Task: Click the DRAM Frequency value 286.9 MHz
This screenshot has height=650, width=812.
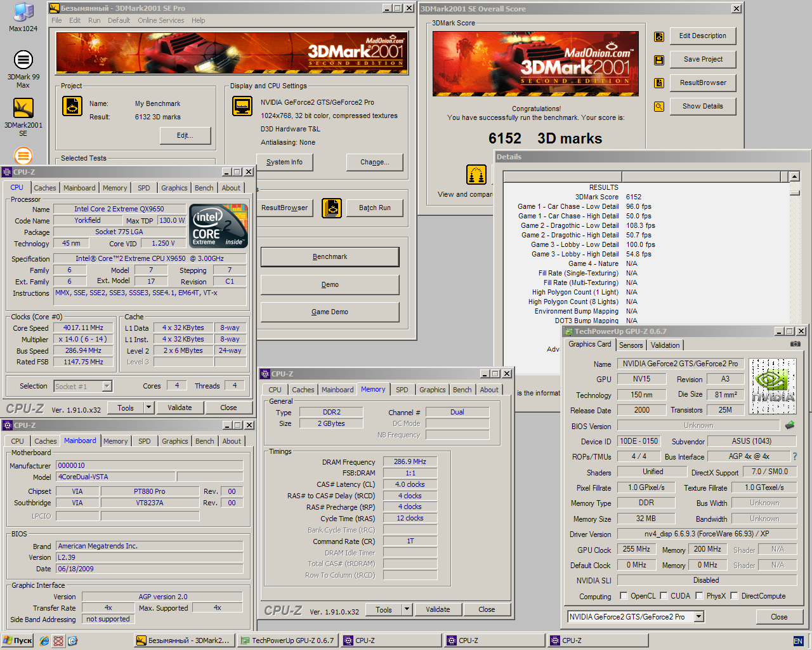Action: pyautogui.click(x=410, y=462)
